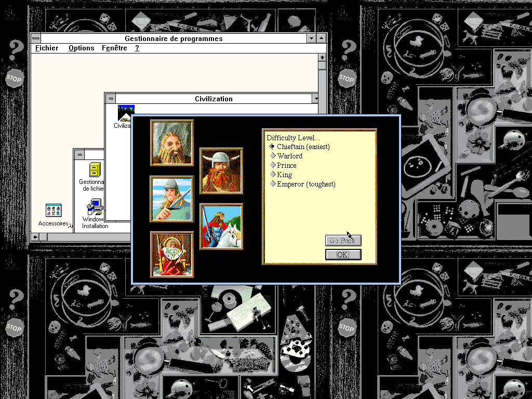Select the Gestionnaire de fichiers icon

[92, 177]
